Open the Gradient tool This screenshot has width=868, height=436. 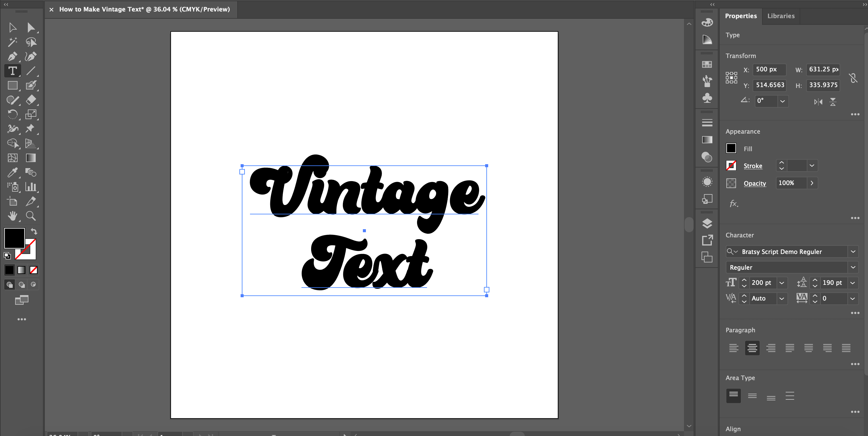tap(31, 158)
